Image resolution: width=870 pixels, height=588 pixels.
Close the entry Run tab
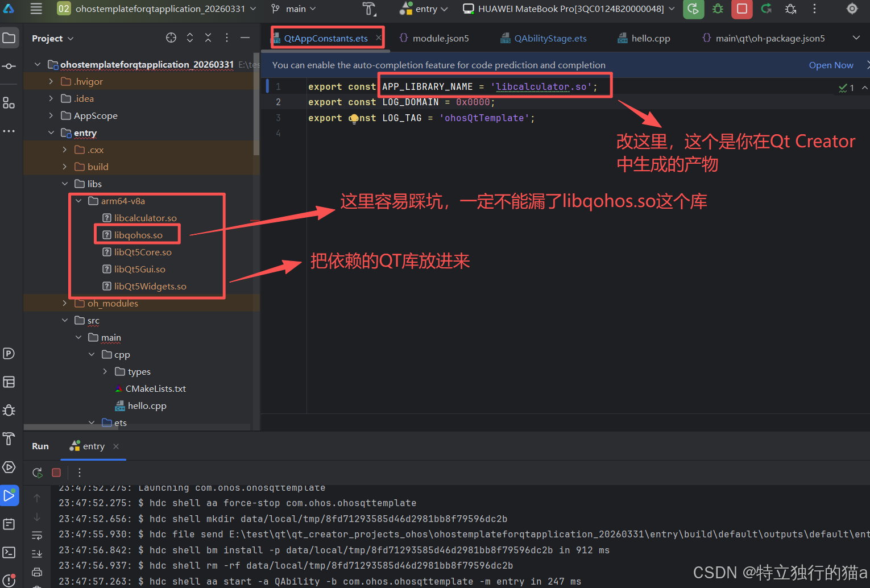pos(116,446)
